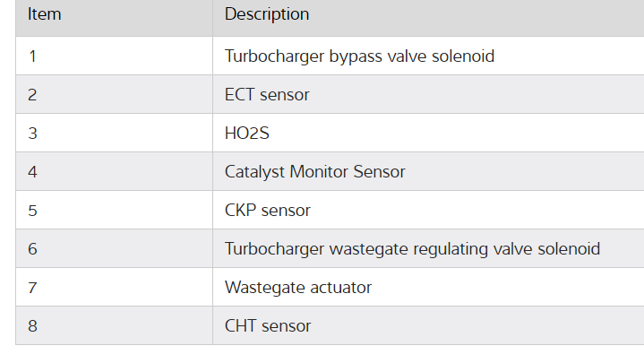This screenshot has width=644, height=363.
Task: Select the CHT sensor entry
Action: pyautogui.click(x=267, y=326)
